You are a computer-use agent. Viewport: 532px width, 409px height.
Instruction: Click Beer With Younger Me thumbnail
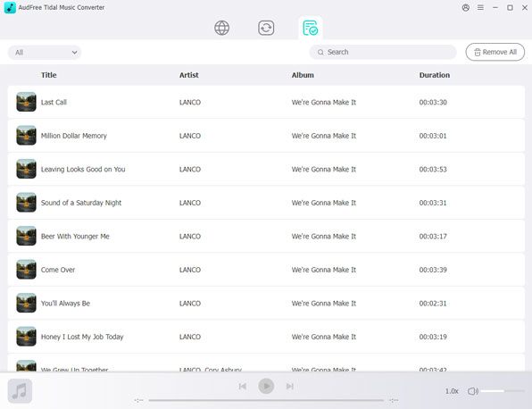point(26,236)
